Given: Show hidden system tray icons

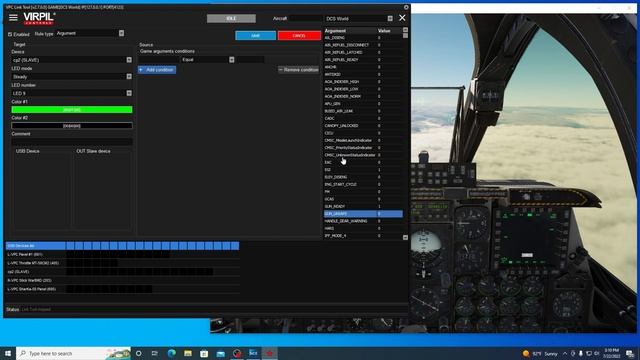Looking at the screenshot, I should pyautogui.click(x=565, y=353).
